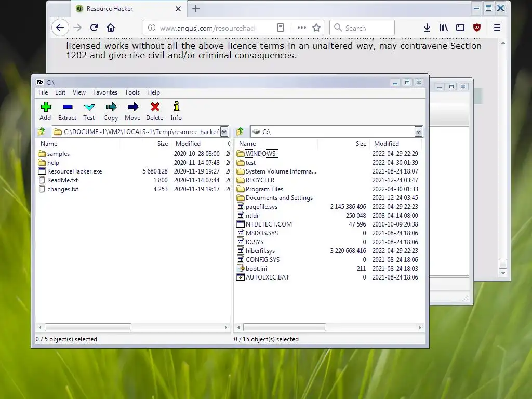Go up one folder in left panel
The image size is (532, 399).
click(x=42, y=131)
